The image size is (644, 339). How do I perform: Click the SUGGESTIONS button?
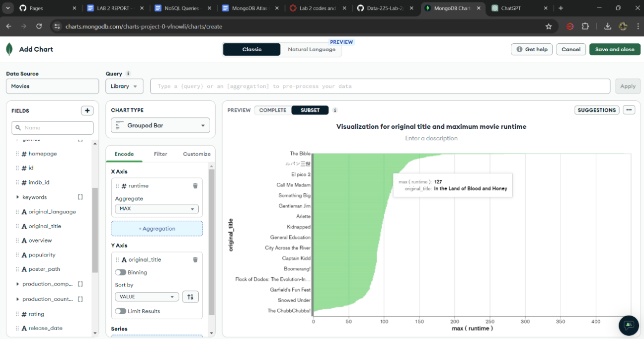(597, 110)
